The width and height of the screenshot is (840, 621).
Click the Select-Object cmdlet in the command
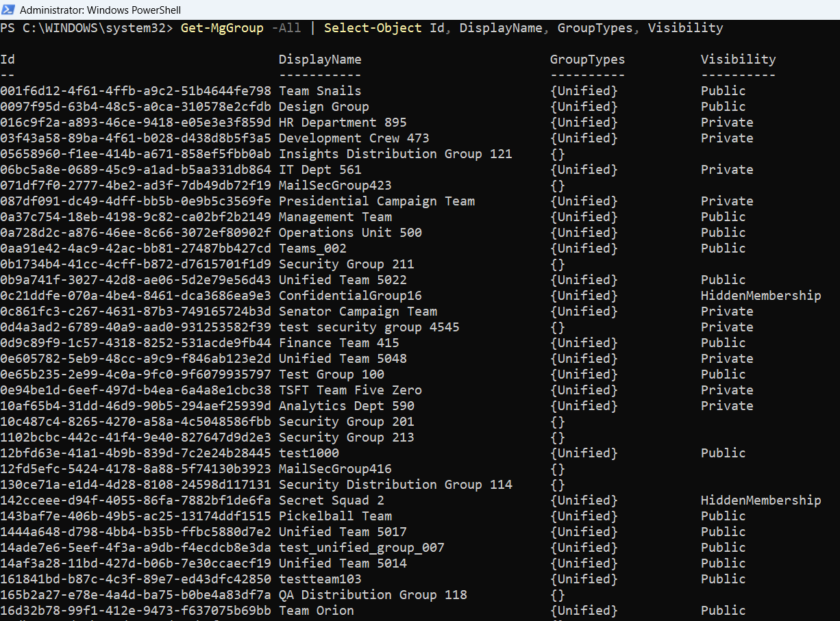pyautogui.click(x=373, y=28)
